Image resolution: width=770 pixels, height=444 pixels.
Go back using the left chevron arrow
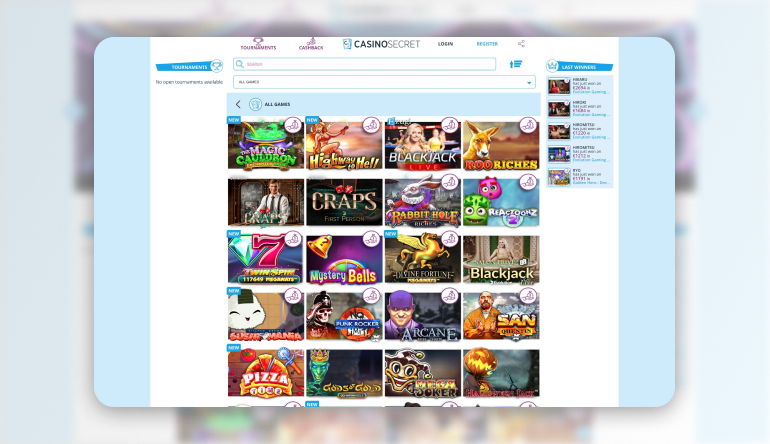click(238, 104)
